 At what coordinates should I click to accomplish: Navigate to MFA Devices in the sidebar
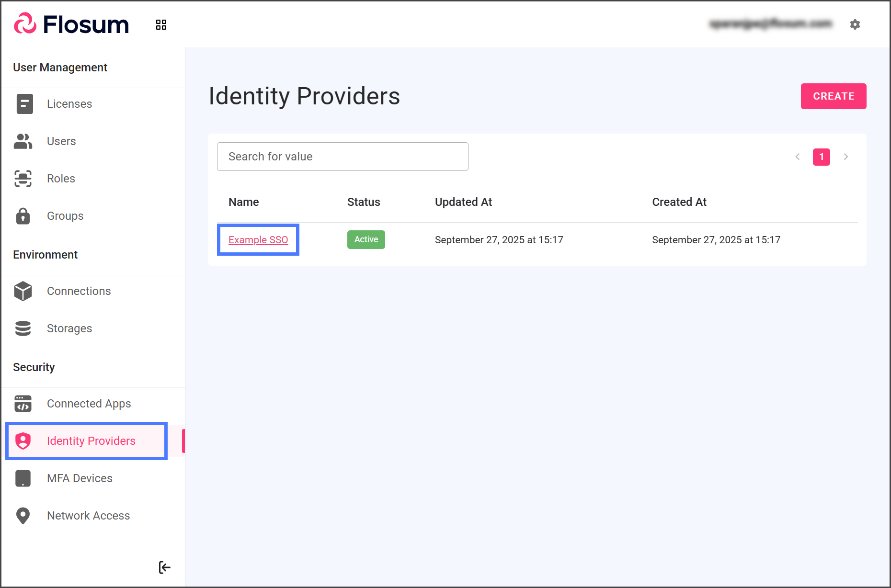(x=80, y=478)
